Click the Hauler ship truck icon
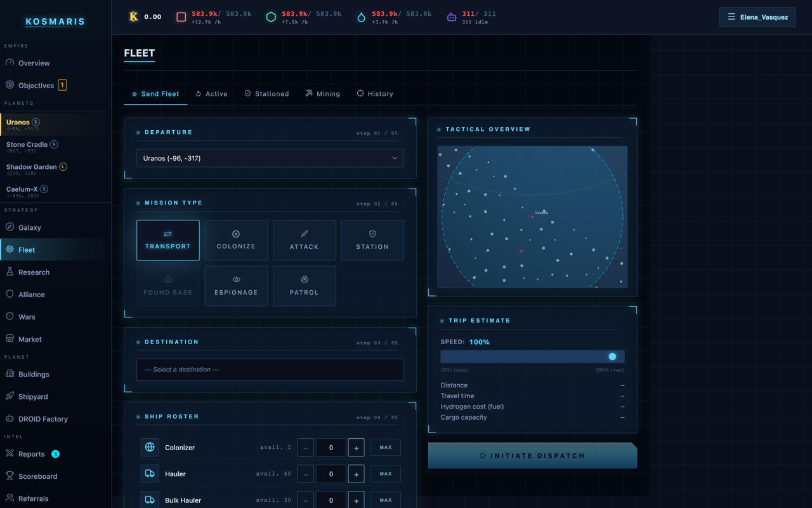The height and width of the screenshot is (508, 812). pyautogui.click(x=150, y=474)
